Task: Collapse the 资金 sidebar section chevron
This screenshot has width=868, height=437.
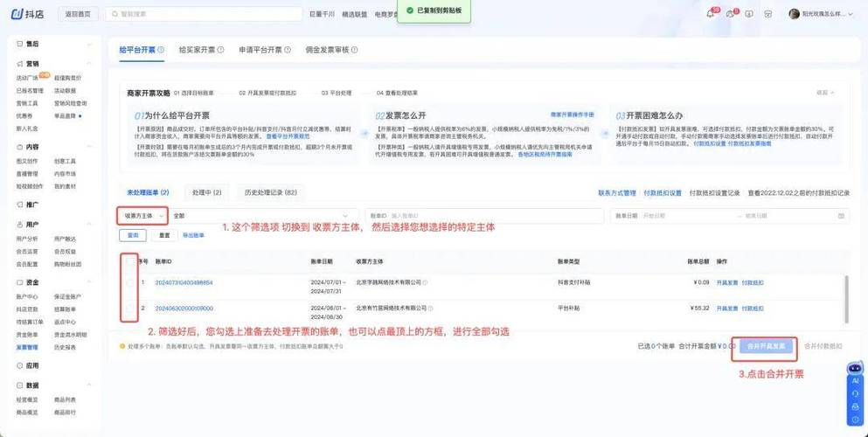Action: pos(89,282)
